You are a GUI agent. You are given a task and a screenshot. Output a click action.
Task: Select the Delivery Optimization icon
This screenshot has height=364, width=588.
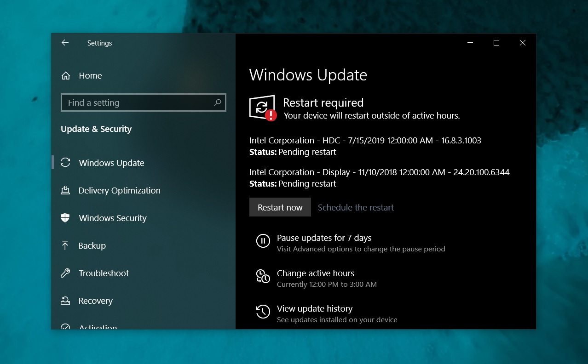point(65,190)
